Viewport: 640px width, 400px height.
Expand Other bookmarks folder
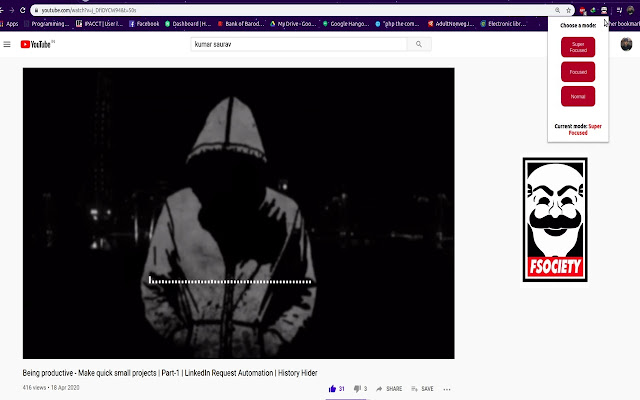(x=624, y=24)
